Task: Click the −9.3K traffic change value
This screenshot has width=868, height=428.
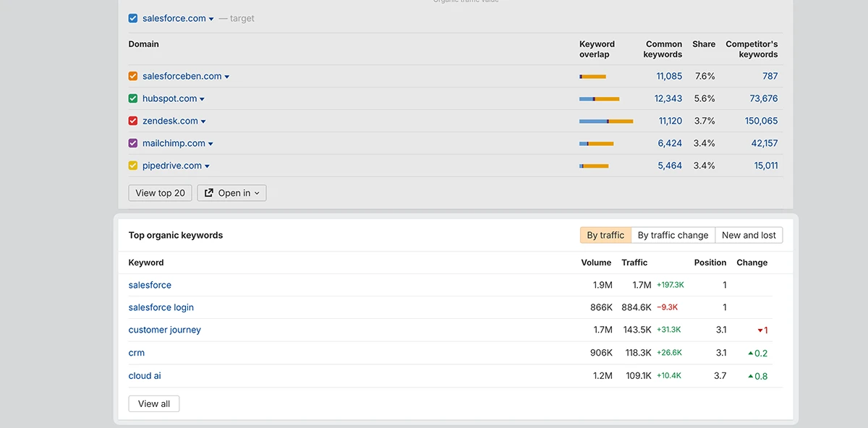Action: (x=667, y=307)
